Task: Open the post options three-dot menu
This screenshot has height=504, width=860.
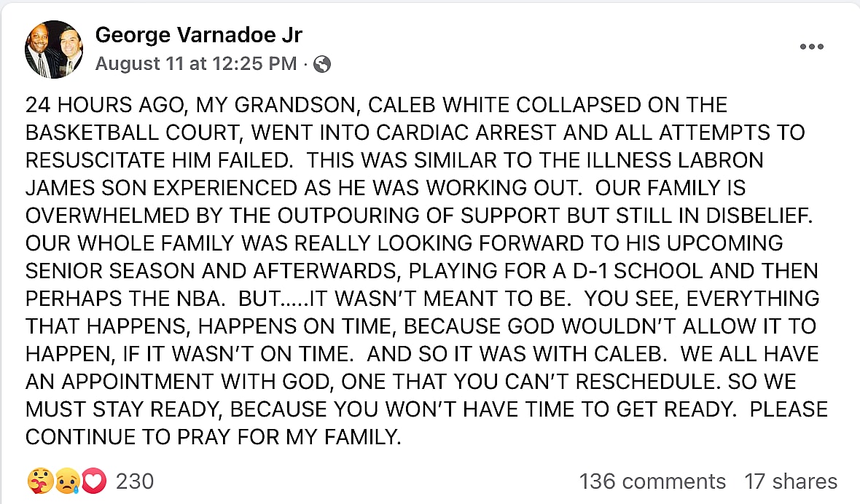Action: (x=811, y=47)
